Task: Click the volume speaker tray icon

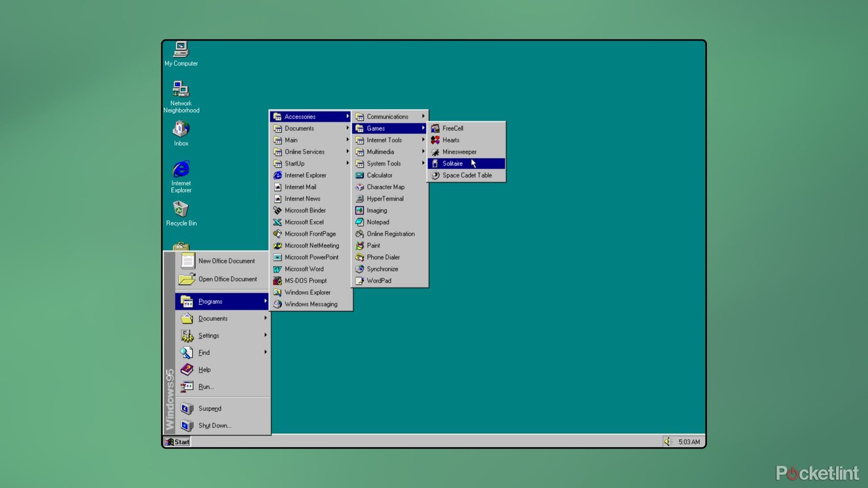Action: click(x=668, y=442)
